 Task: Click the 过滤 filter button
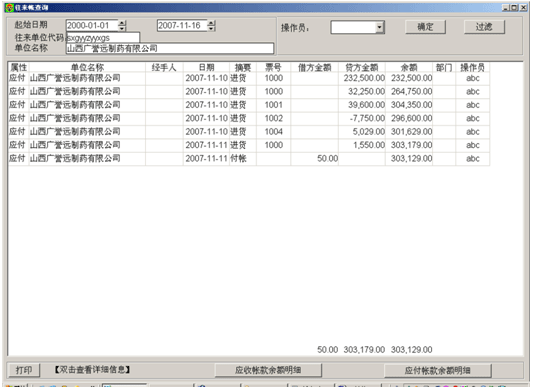[x=484, y=27]
